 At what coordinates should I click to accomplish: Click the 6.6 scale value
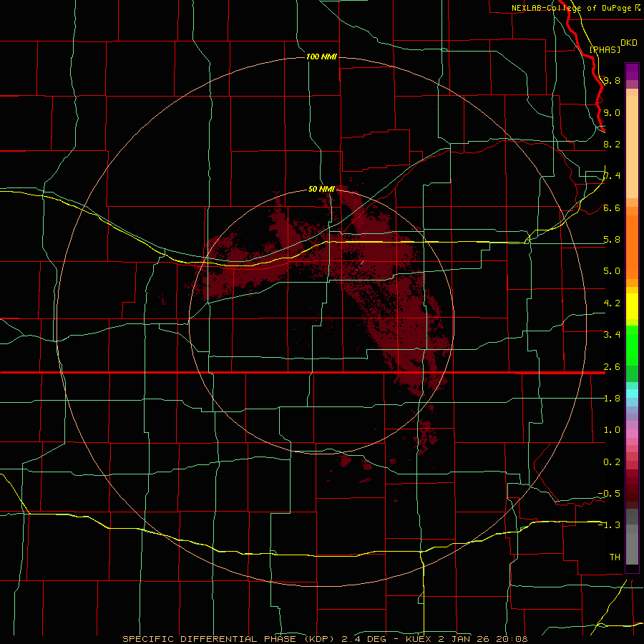[612, 208]
